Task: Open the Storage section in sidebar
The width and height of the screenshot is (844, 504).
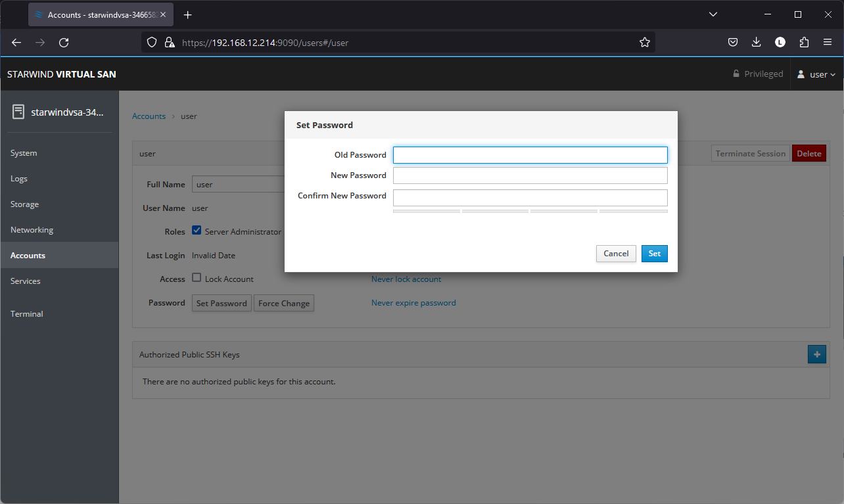Action: click(x=59, y=204)
